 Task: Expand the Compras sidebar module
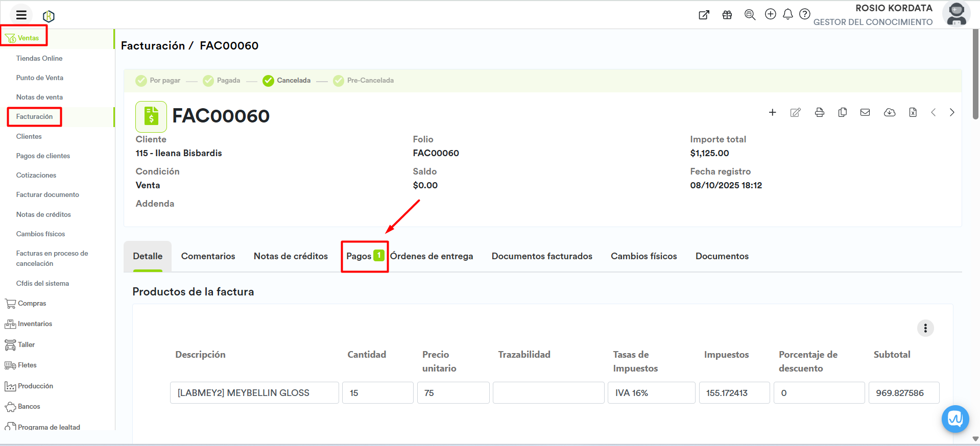click(32, 304)
